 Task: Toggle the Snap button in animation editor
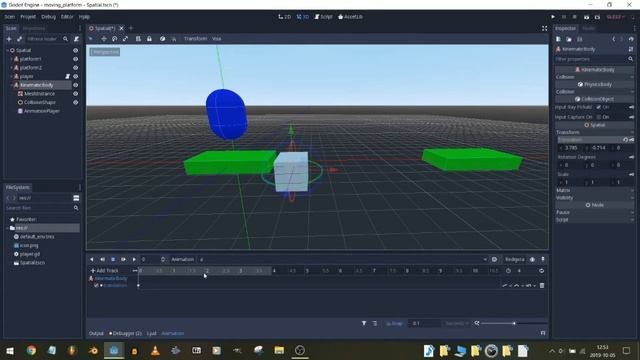point(394,323)
